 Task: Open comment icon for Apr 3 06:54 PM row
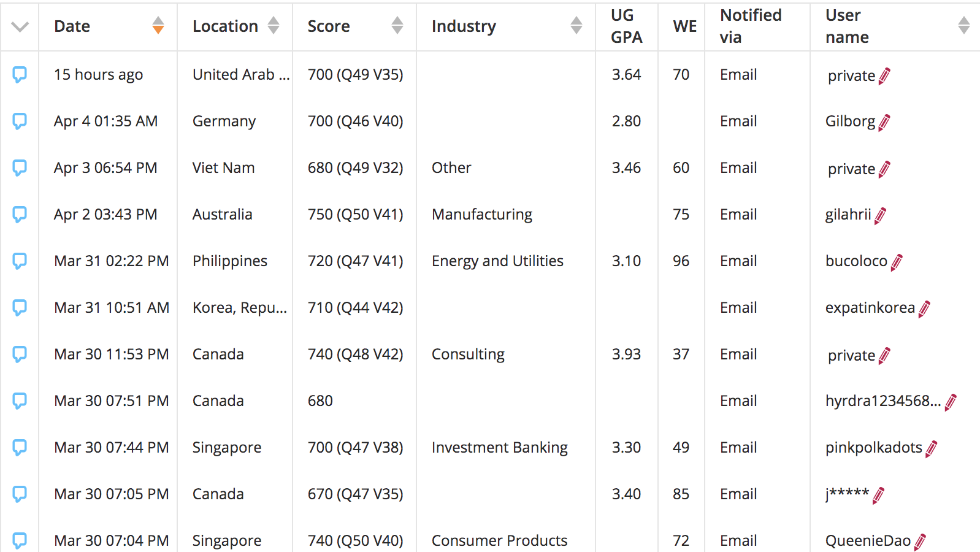click(20, 168)
